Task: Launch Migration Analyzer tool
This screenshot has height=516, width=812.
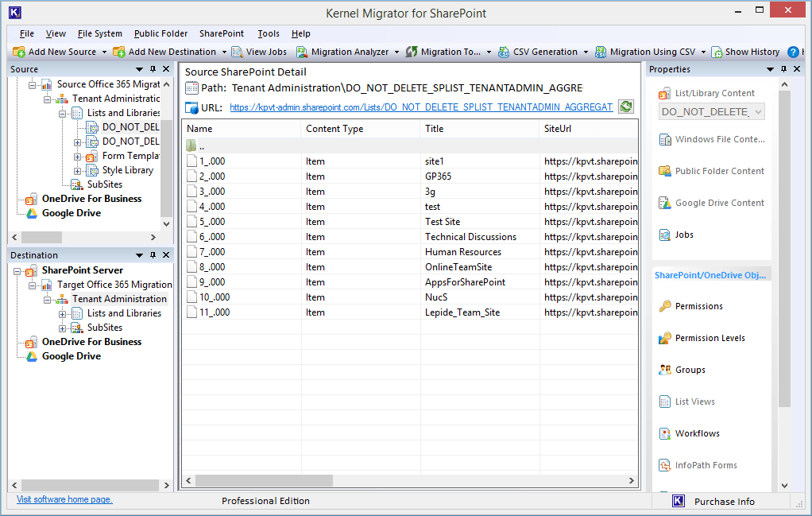Action: 342,52
